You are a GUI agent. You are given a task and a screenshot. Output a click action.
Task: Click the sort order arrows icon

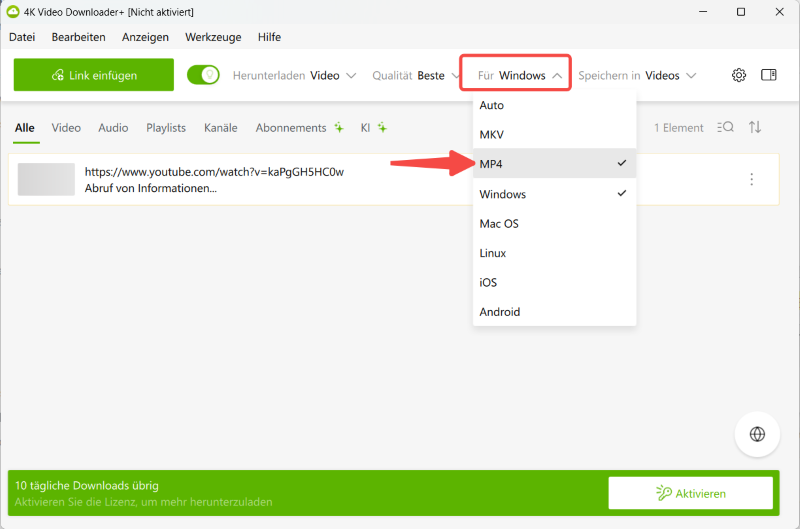point(755,127)
